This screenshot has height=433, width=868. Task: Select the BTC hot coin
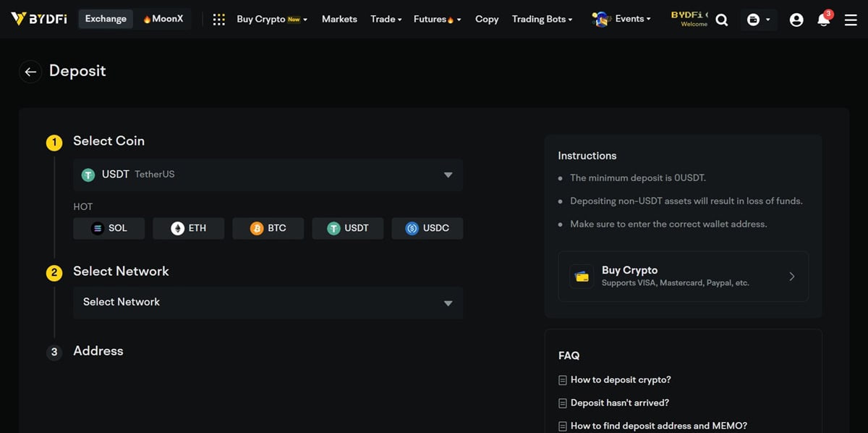268,228
